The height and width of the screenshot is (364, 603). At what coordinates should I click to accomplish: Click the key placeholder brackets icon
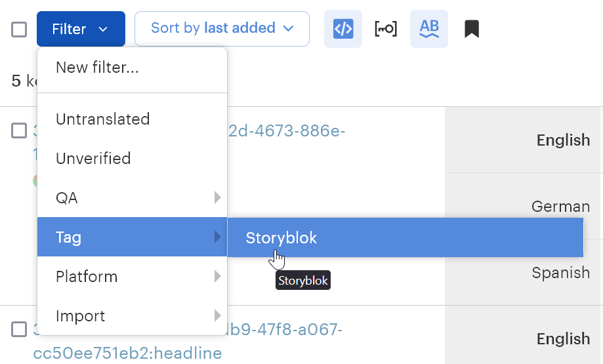click(x=386, y=29)
